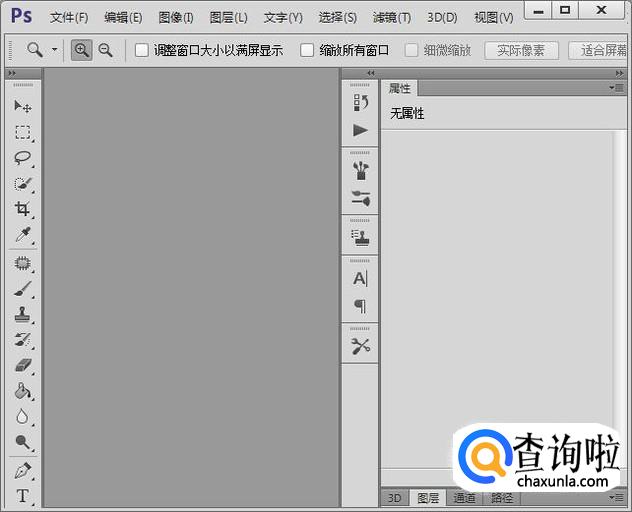Screen dimensions: 632x512
Task: Collapse the Properties panel dock to icons
Action: 620,73
